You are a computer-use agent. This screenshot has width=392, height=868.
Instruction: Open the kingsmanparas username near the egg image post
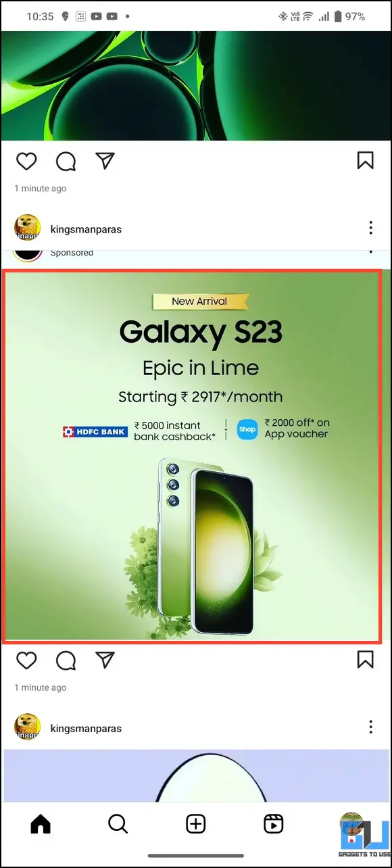(x=86, y=729)
